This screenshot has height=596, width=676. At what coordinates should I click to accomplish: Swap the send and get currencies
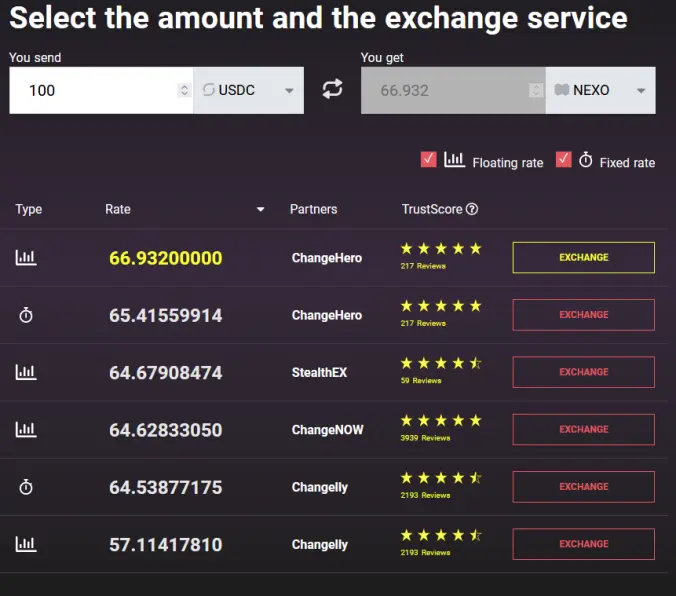click(x=332, y=89)
